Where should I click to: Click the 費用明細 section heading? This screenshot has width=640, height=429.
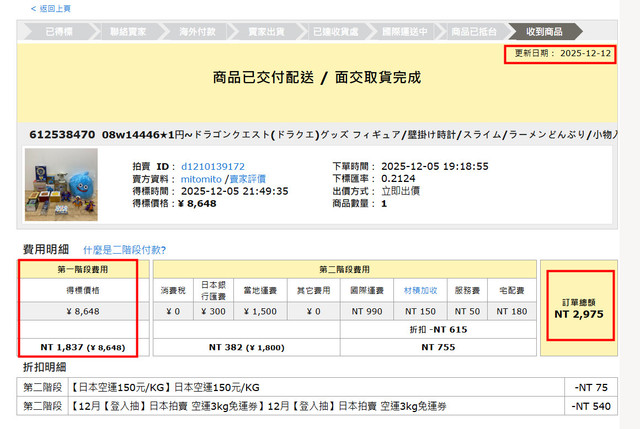pyautogui.click(x=46, y=249)
